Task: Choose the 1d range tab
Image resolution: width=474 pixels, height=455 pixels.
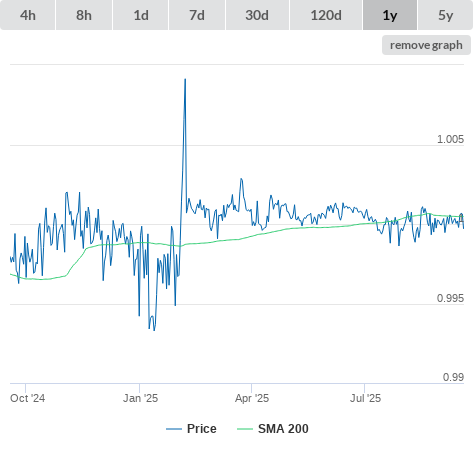Action: [141, 15]
